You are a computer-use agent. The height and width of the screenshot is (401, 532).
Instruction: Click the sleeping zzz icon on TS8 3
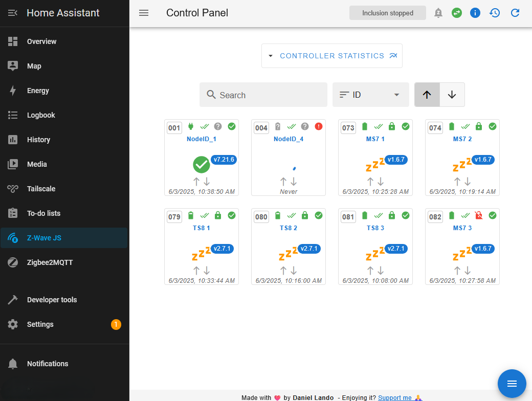pos(375,253)
